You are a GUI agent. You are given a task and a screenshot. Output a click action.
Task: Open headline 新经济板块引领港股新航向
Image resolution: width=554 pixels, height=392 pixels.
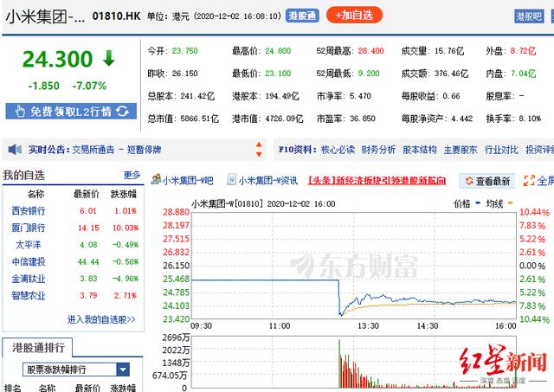[x=377, y=181]
